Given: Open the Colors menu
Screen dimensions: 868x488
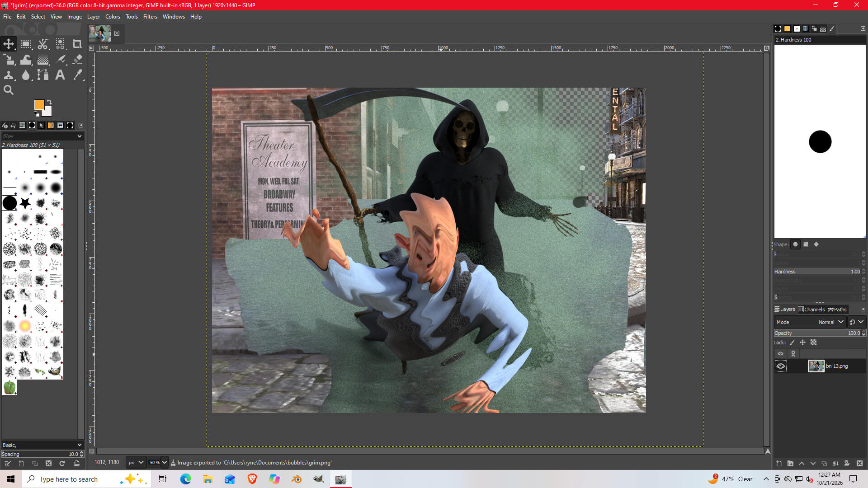Looking at the screenshot, I should click(113, 17).
